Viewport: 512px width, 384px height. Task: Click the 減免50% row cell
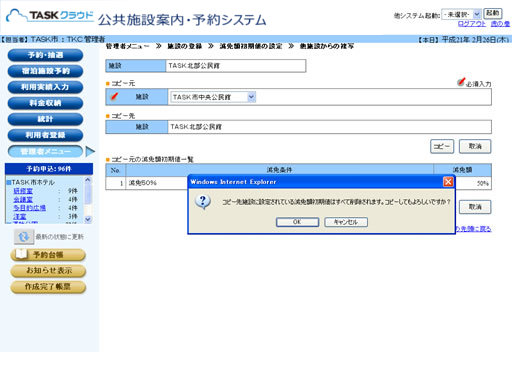coord(157,183)
